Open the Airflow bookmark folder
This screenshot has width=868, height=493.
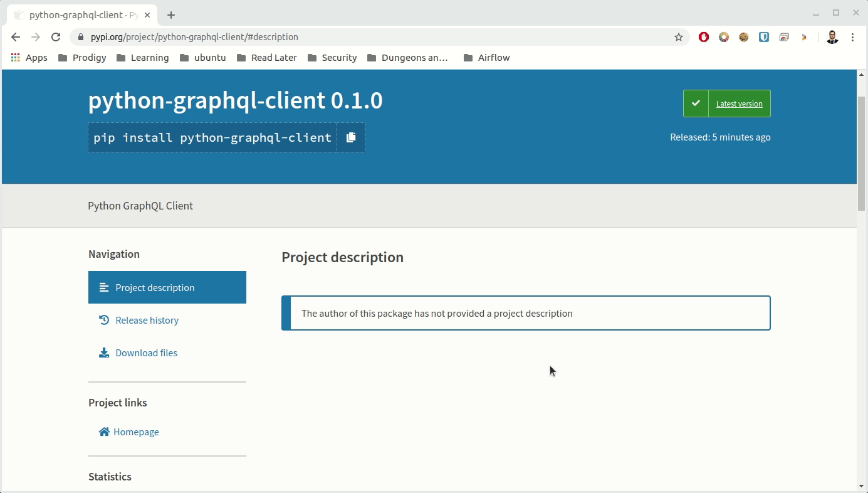pyautogui.click(x=486, y=58)
